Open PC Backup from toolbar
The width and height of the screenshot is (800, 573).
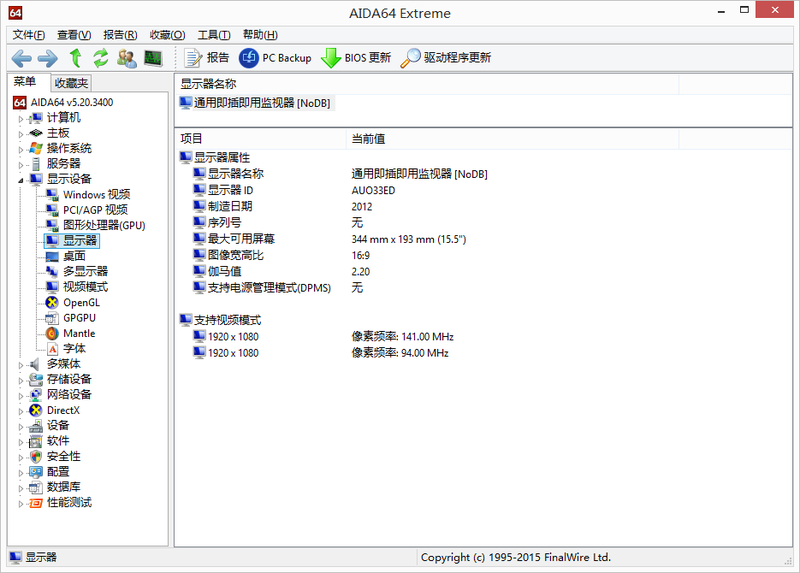275,58
